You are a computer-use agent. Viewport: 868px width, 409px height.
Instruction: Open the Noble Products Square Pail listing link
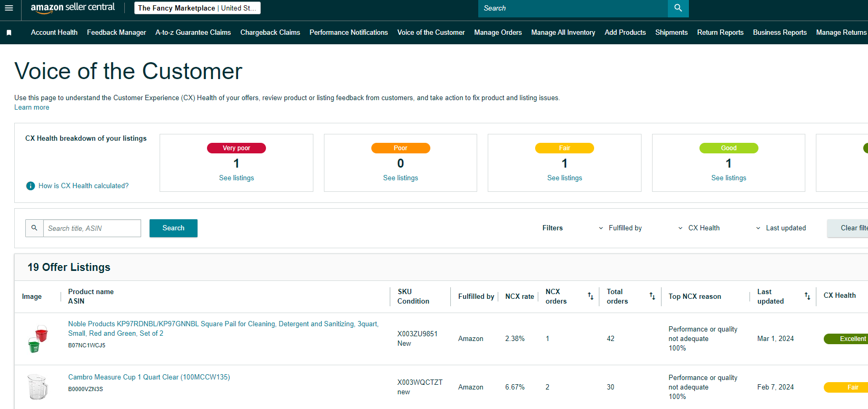[x=223, y=329]
